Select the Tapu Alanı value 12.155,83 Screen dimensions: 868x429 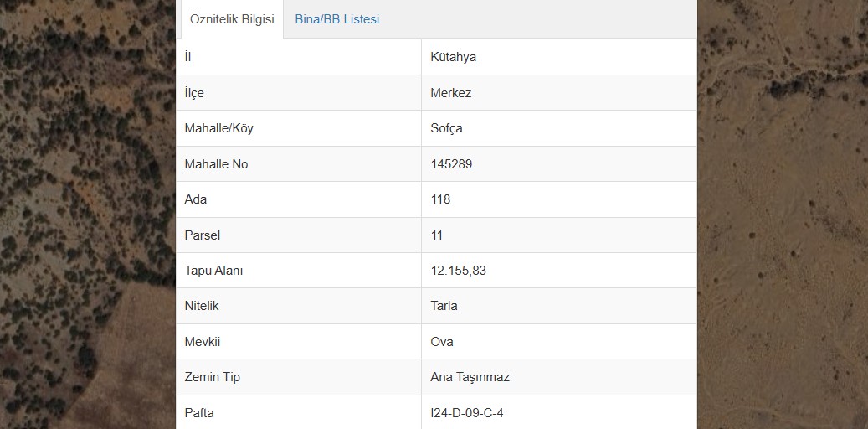(458, 271)
